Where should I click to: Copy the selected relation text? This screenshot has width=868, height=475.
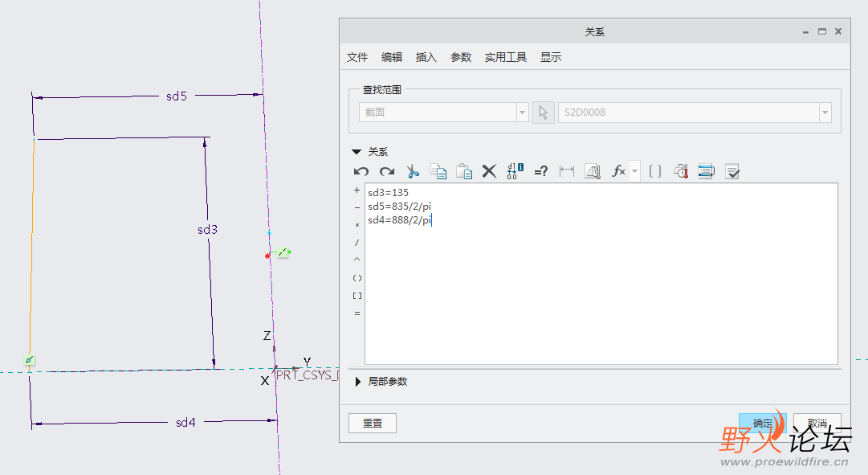438,171
